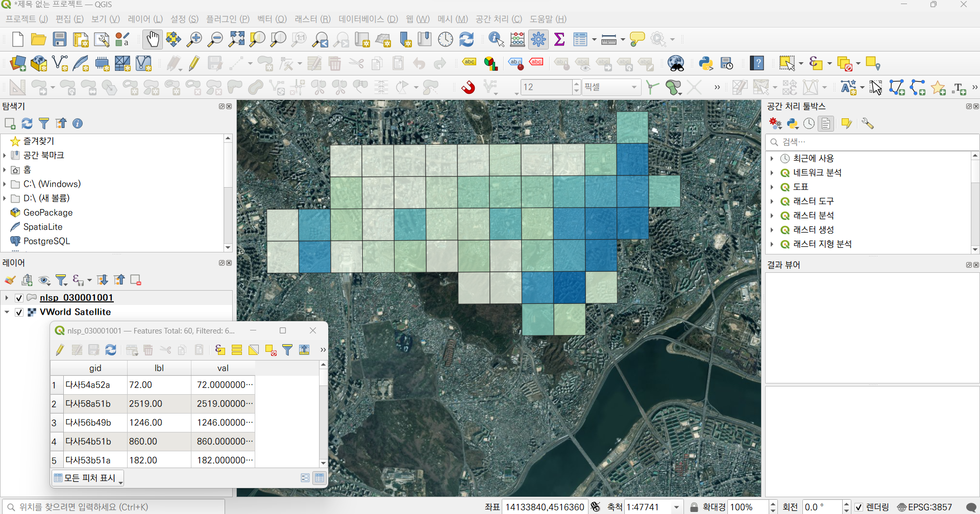
Task: Click the coordinate input field
Action: point(545,507)
